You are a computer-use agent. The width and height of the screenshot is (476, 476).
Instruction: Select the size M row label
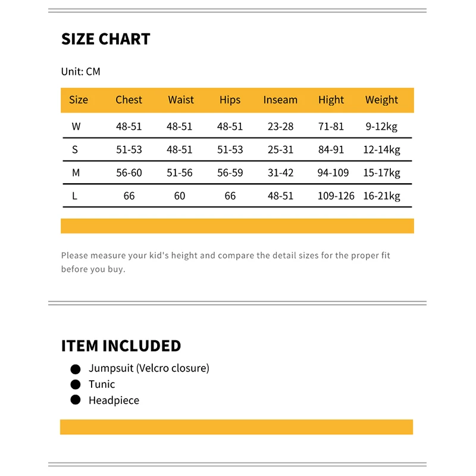click(75, 173)
